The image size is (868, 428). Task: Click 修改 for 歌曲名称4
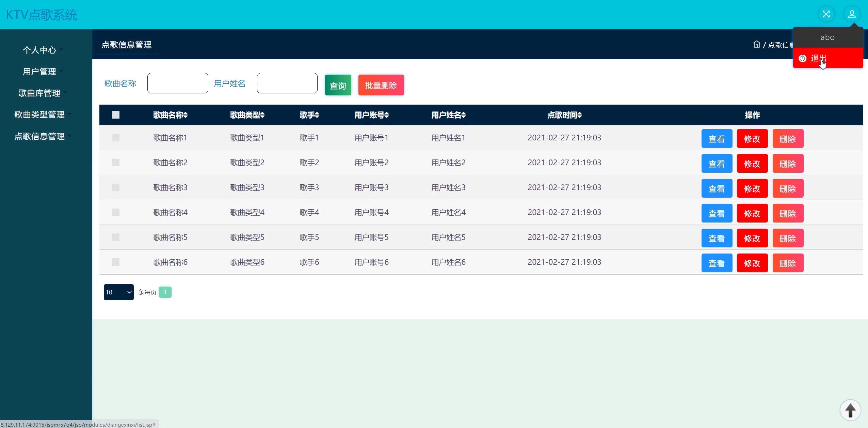752,213
